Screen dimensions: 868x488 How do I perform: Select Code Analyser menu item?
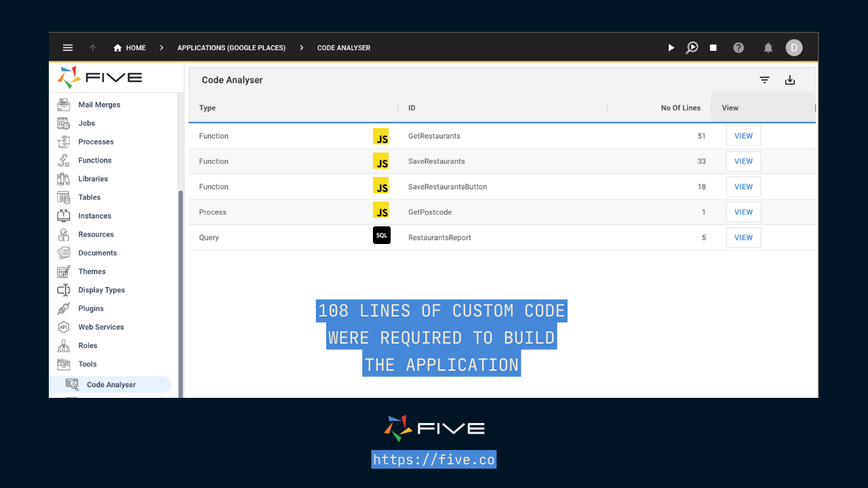coord(110,384)
